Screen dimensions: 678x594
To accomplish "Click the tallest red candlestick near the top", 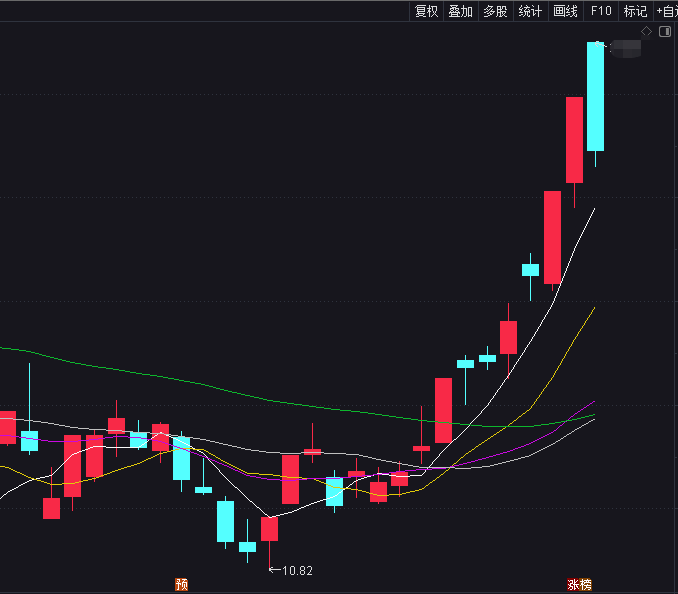I will tap(574, 140).
